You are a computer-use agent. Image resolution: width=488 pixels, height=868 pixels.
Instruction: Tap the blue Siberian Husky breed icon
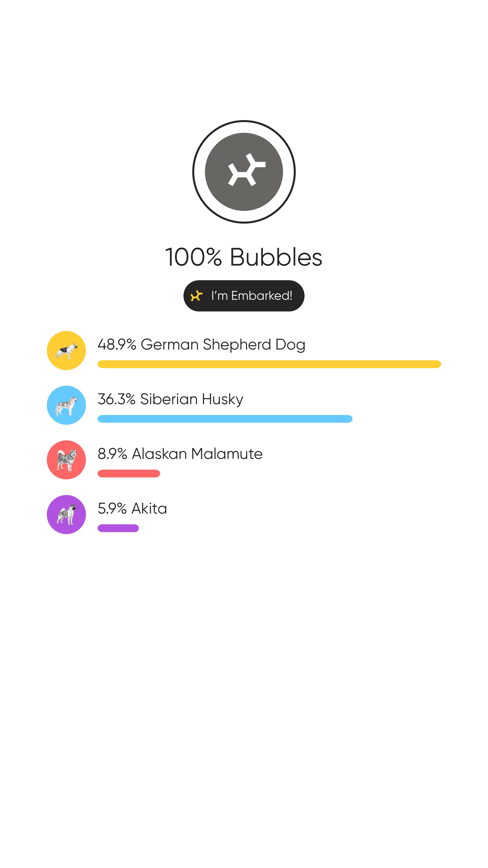66,405
